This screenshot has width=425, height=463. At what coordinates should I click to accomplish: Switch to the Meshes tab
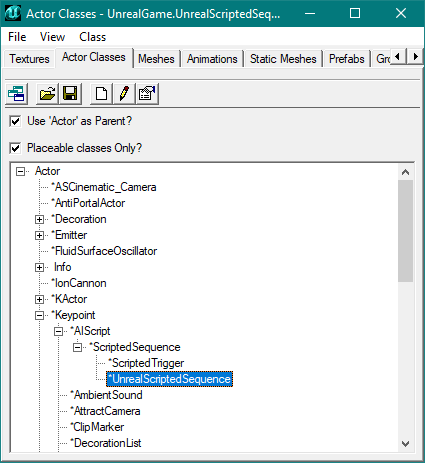pos(156,59)
